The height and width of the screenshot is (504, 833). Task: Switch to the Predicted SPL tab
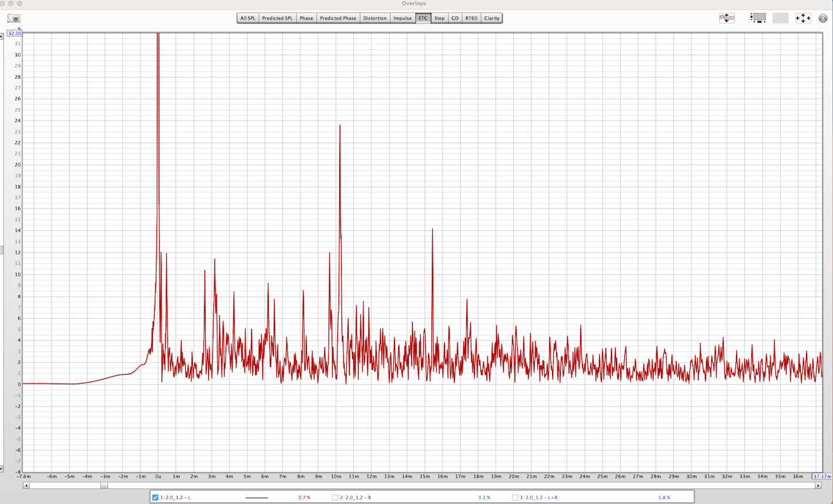coord(277,18)
